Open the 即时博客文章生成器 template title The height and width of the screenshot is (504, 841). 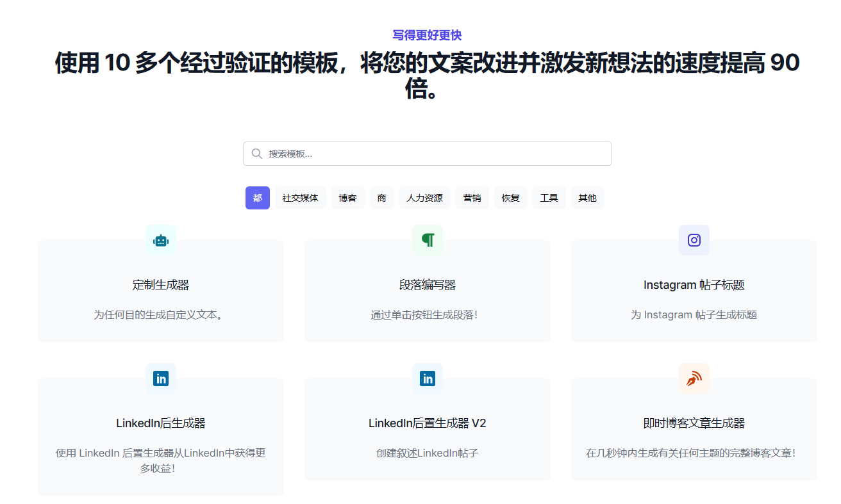pos(694,423)
